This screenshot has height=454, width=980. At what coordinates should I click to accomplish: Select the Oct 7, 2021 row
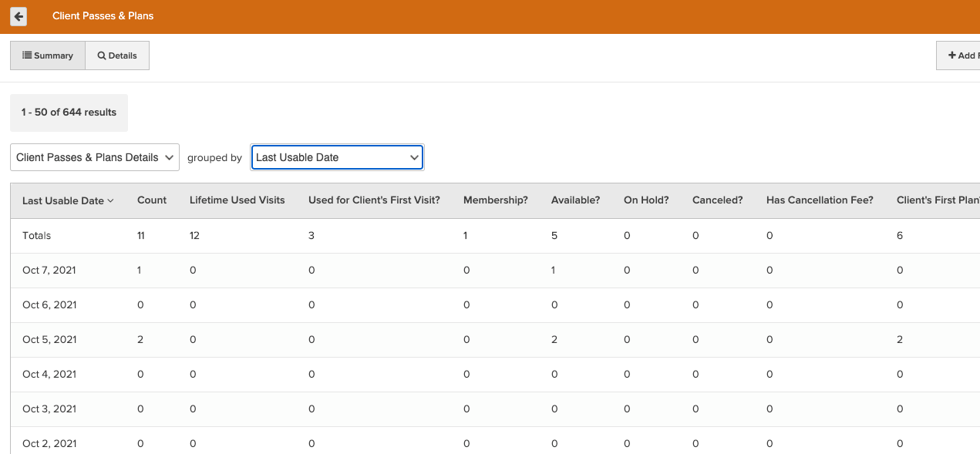coord(49,271)
